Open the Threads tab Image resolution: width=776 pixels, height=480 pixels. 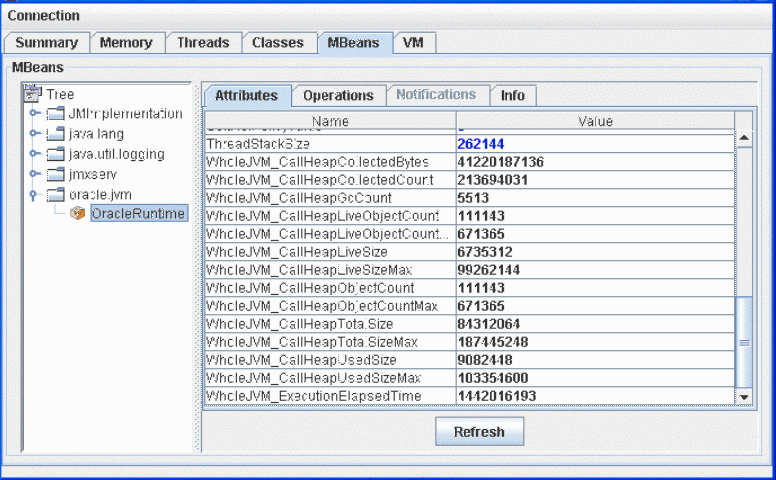click(203, 43)
